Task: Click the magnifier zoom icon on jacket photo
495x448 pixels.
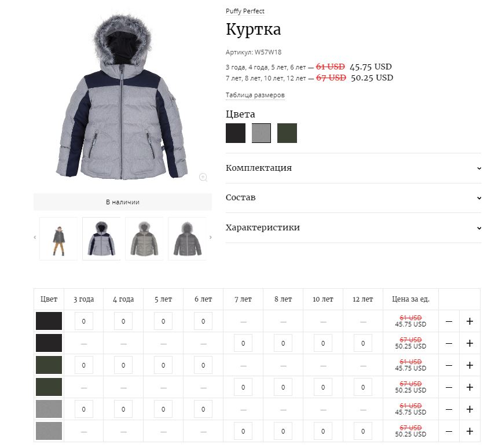Action: [203, 177]
